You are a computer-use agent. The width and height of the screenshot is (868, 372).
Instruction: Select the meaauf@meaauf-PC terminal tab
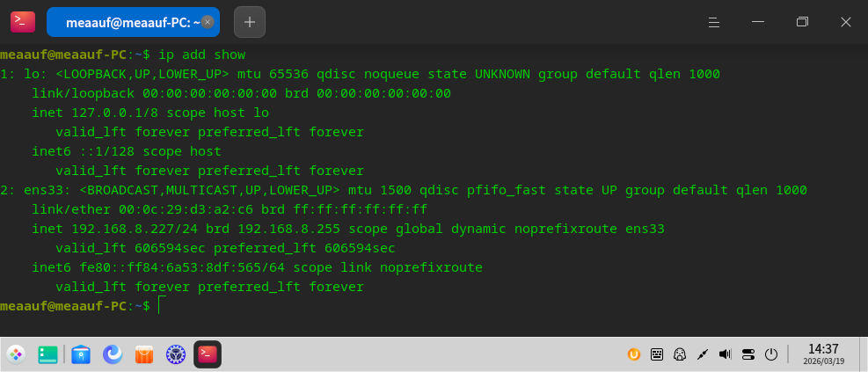coord(128,22)
